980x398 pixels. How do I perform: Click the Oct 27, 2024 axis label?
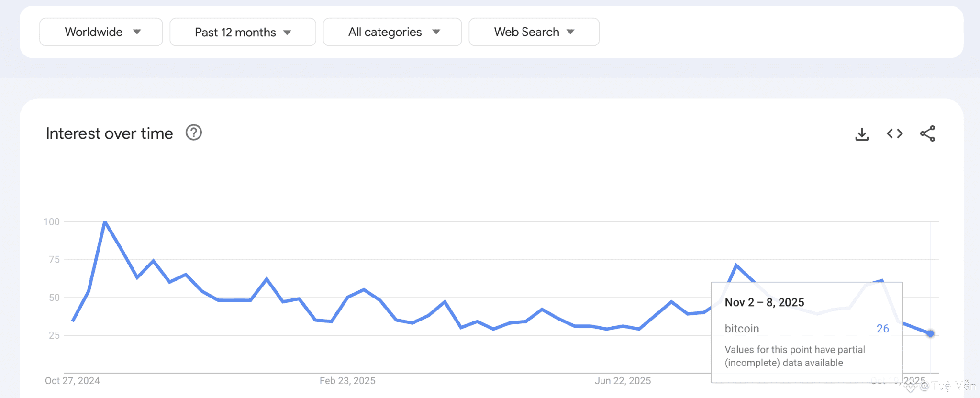(72, 381)
